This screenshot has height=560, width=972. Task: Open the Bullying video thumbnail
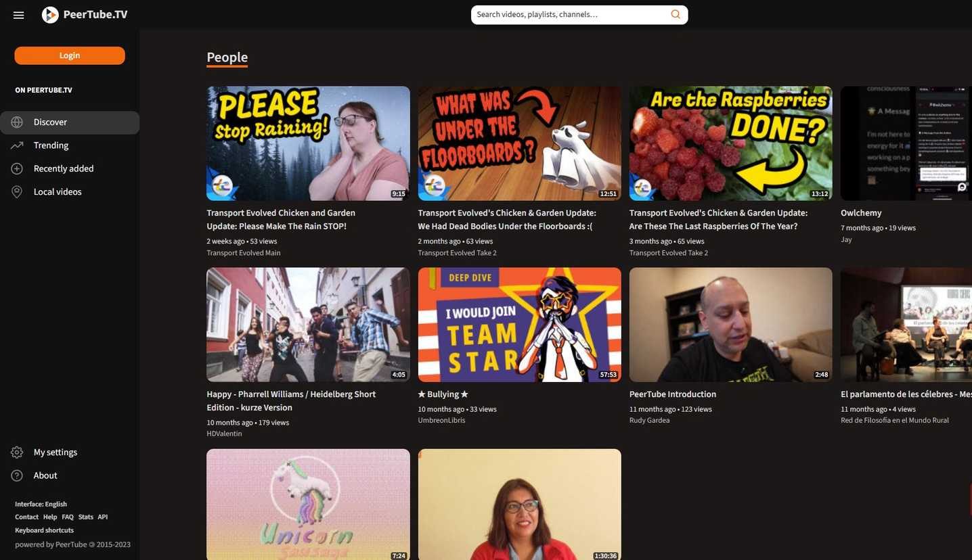519,324
